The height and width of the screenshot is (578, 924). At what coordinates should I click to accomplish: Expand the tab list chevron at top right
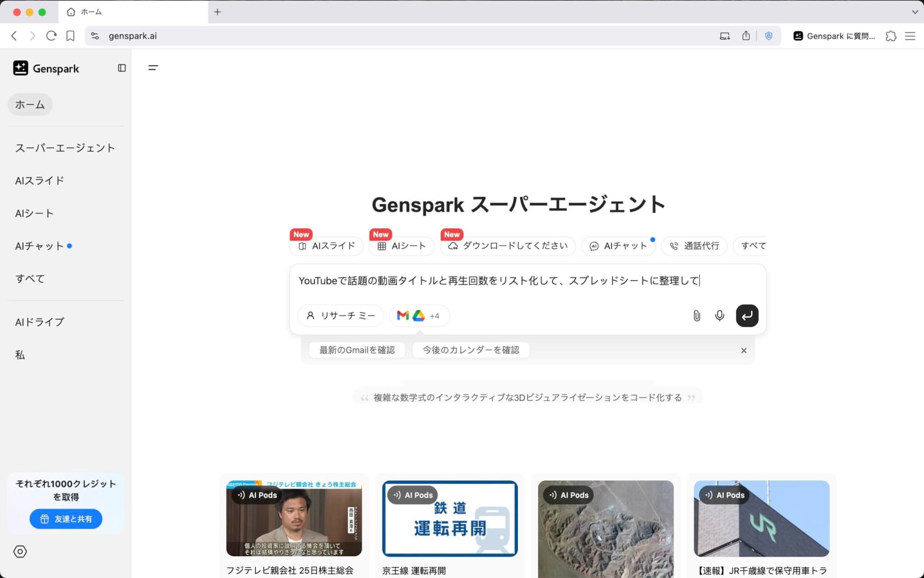click(915, 12)
